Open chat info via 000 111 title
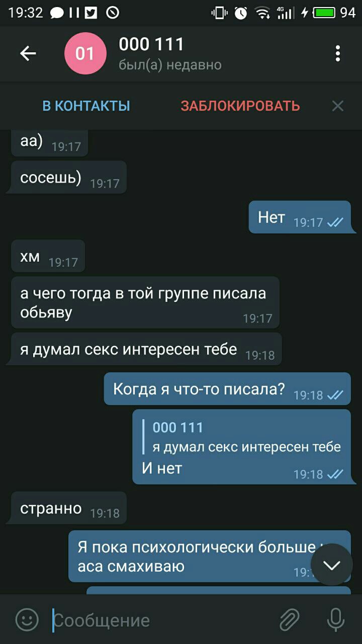The height and width of the screenshot is (644, 362). 151,44
